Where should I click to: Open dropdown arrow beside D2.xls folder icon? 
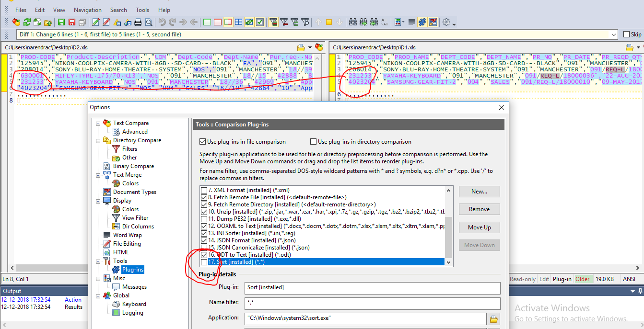(x=310, y=47)
